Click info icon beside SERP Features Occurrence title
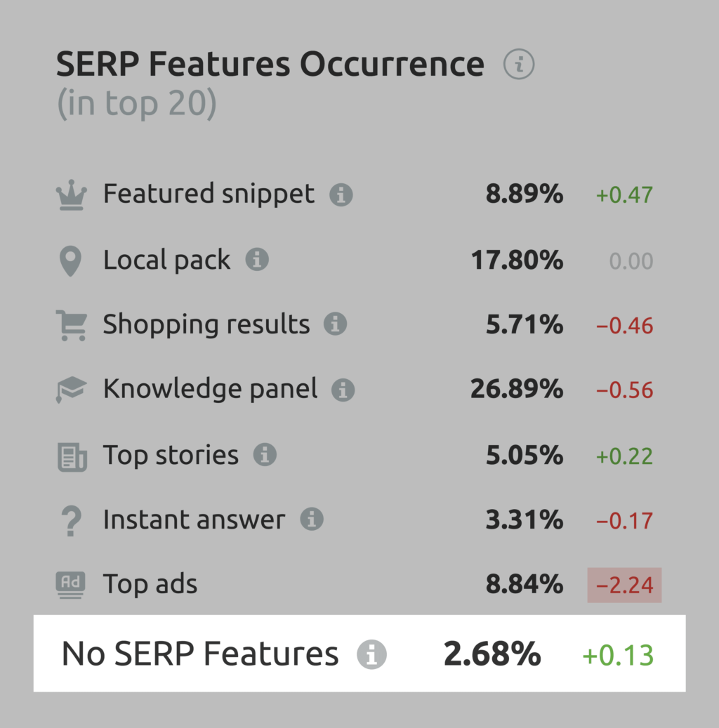 (x=519, y=65)
